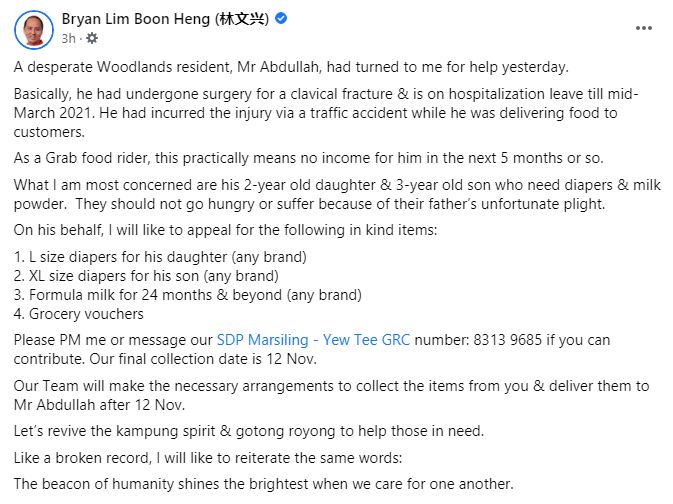Click the gear privacy icon beside 3h
Screen dimensions: 673x504
[x=92, y=38]
